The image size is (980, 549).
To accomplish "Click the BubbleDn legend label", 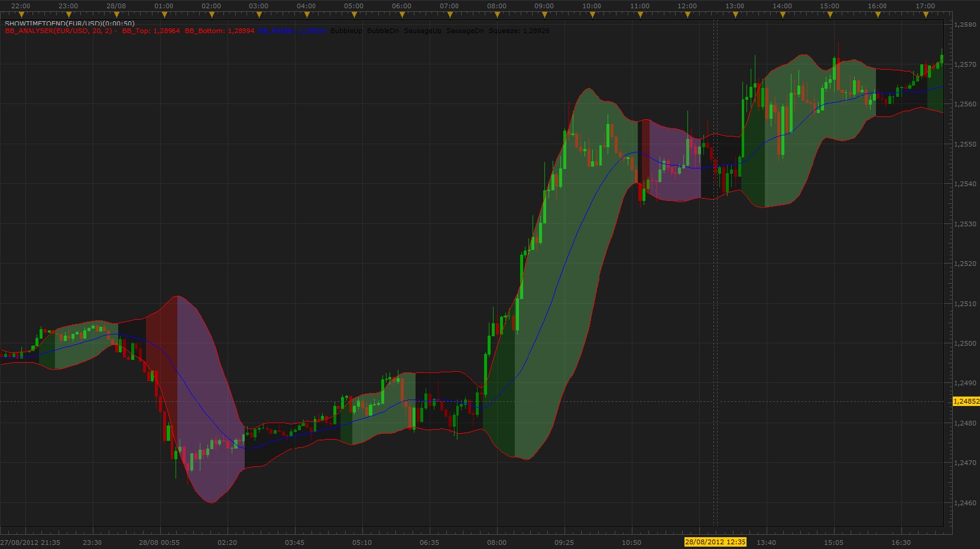I will tap(383, 31).
